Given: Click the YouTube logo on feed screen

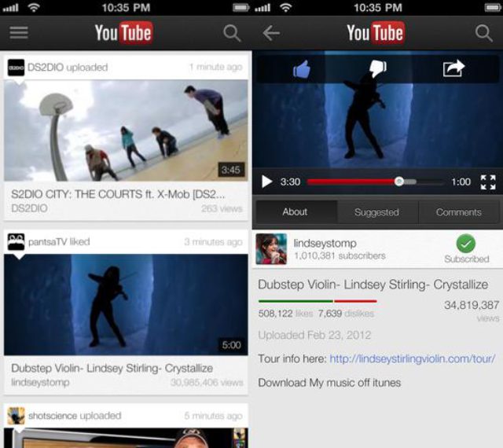Looking at the screenshot, I should (123, 33).
